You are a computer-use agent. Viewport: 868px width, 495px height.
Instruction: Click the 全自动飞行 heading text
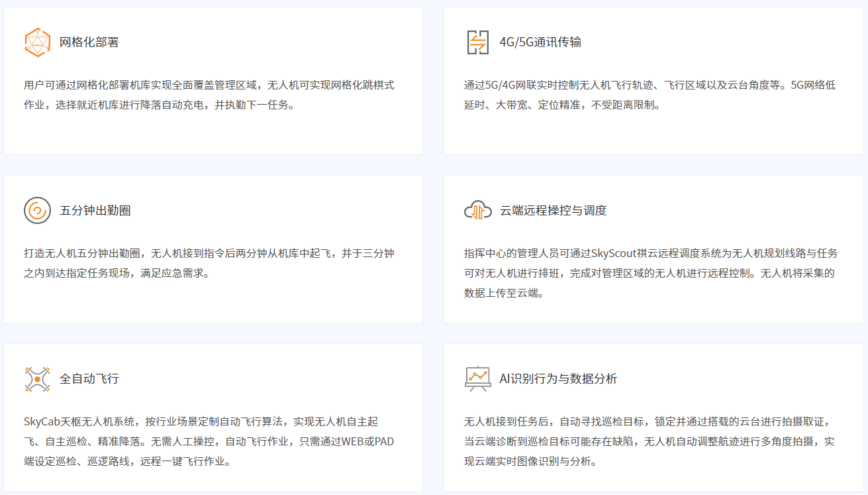click(89, 379)
